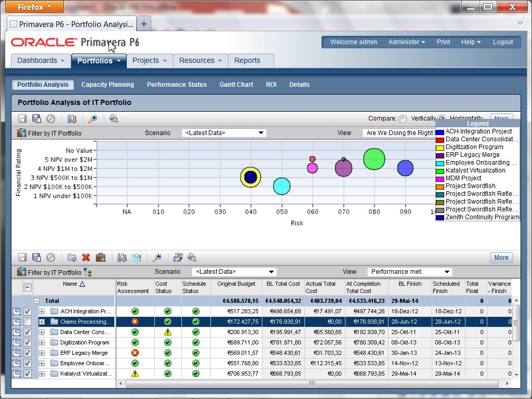The height and width of the screenshot is (399, 532).
Task: Click the More button in table toolbar
Action: click(501, 258)
